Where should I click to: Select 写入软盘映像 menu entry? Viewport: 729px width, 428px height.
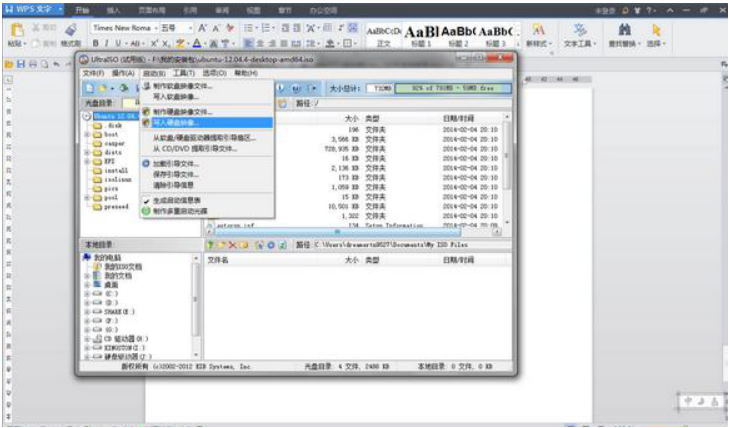point(207,97)
